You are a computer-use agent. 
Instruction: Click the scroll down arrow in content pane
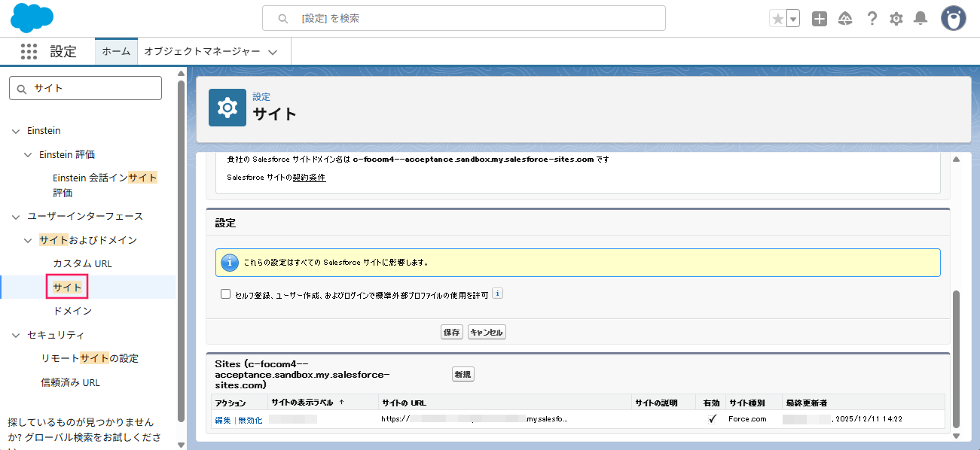(x=957, y=436)
